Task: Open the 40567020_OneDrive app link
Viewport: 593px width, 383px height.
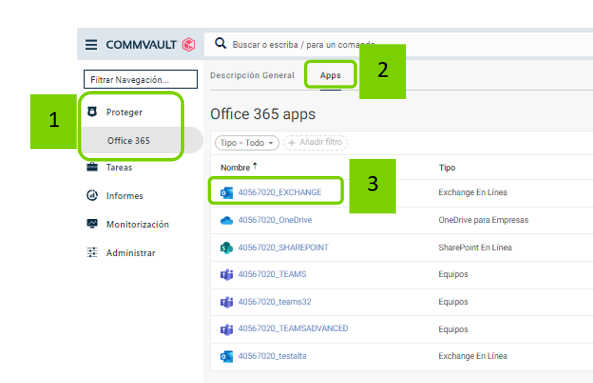Action: tap(275, 220)
